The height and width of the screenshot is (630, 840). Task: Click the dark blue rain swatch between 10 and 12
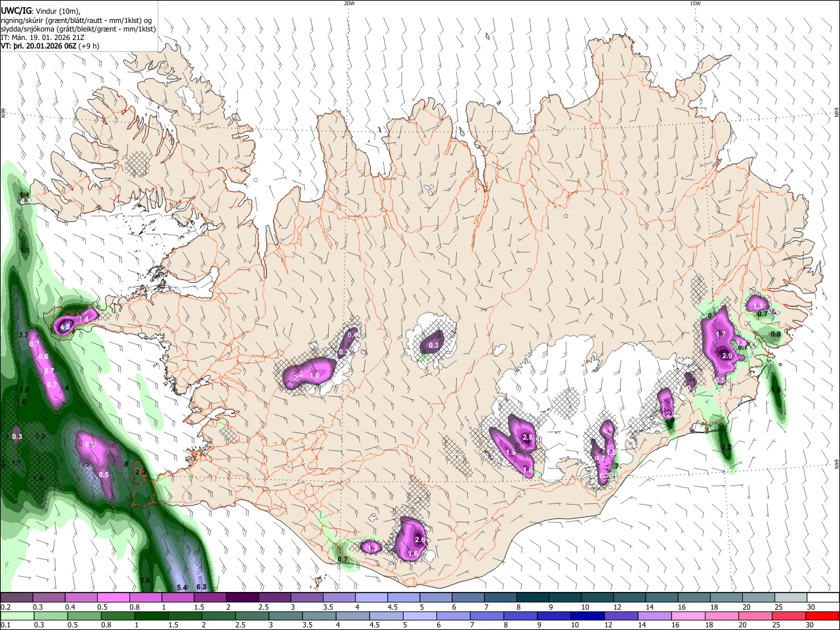coord(586,616)
